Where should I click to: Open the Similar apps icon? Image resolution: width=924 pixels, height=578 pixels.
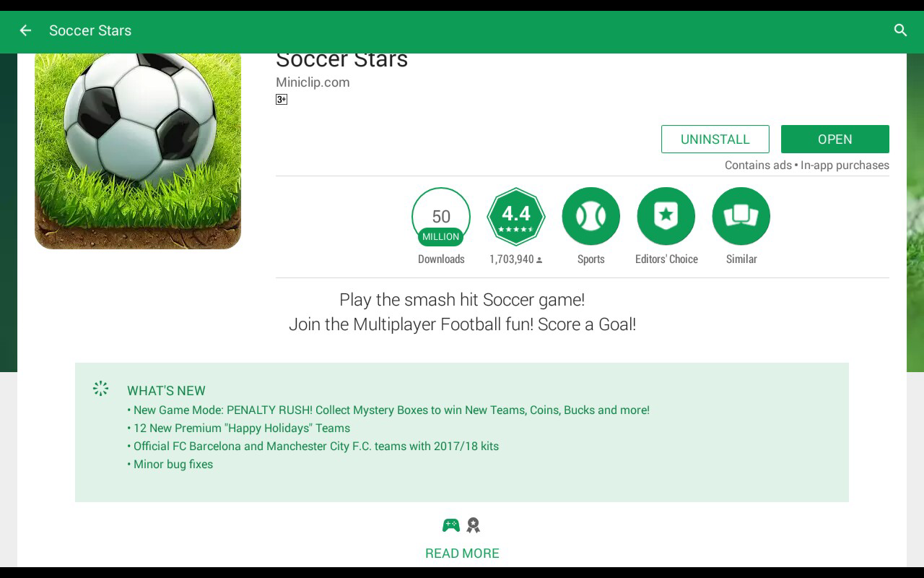point(741,217)
